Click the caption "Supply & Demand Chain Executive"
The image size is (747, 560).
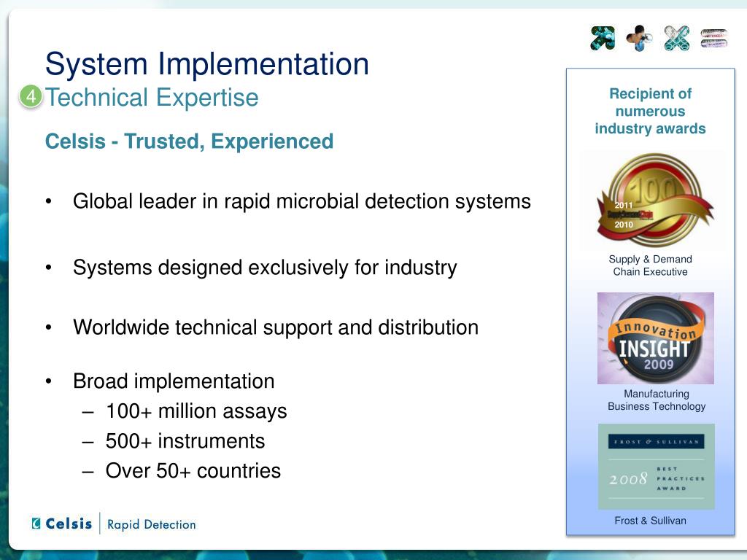click(650, 265)
